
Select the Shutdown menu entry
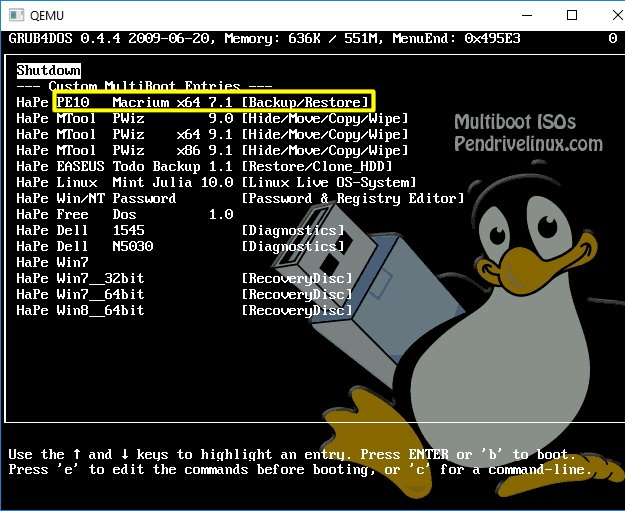point(48,71)
